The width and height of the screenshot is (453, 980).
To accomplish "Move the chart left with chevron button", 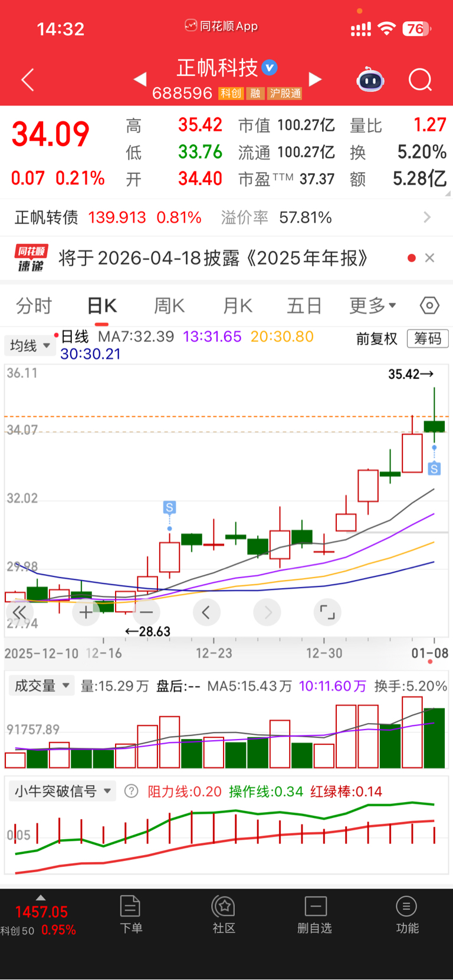I will coord(206,612).
